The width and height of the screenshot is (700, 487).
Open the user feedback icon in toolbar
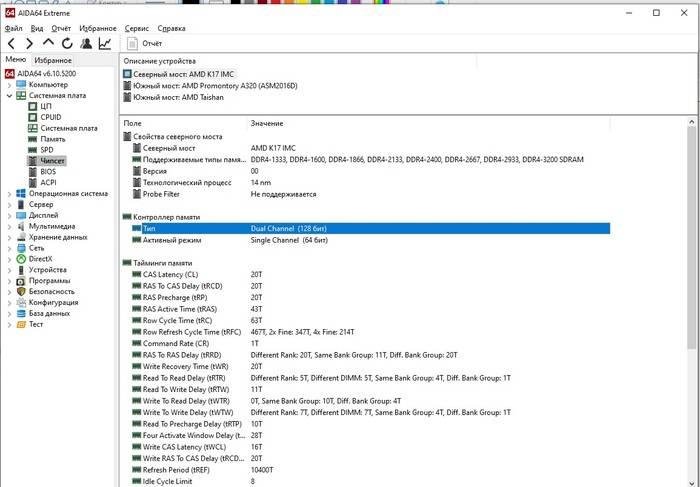(x=86, y=43)
